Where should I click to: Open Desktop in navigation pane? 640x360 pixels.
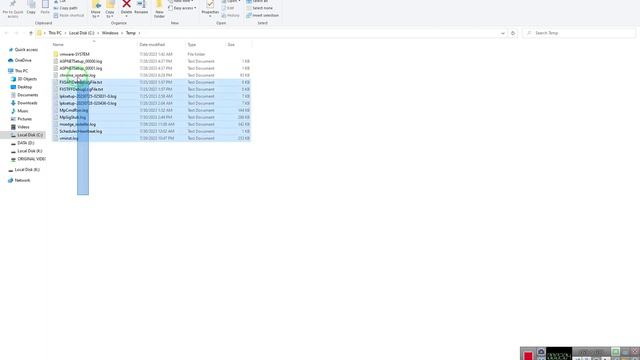tap(21, 87)
